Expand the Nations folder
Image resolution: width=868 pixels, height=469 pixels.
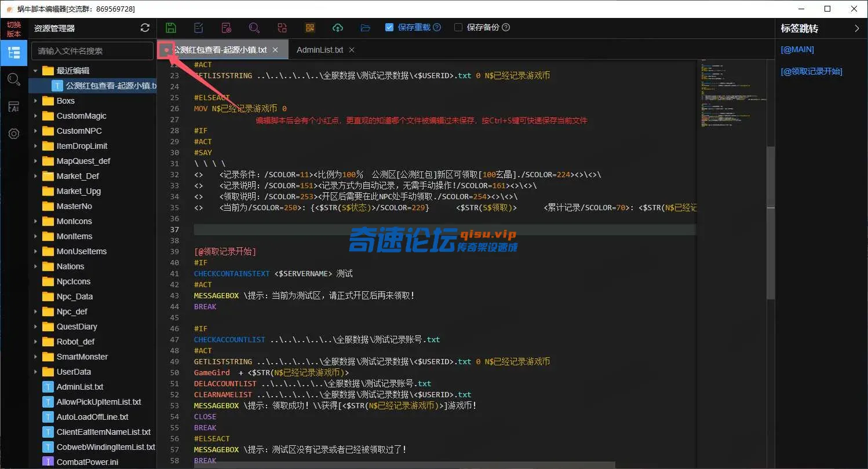coord(35,266)
